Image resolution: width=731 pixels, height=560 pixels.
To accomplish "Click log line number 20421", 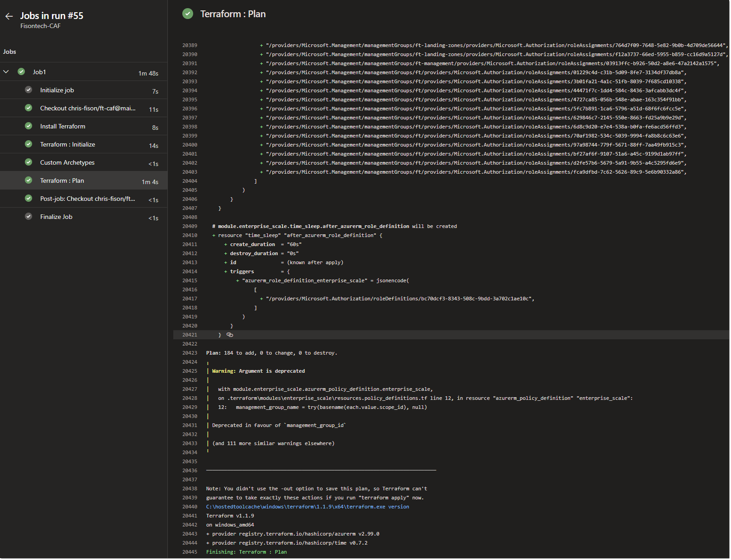I will [190, 335].
